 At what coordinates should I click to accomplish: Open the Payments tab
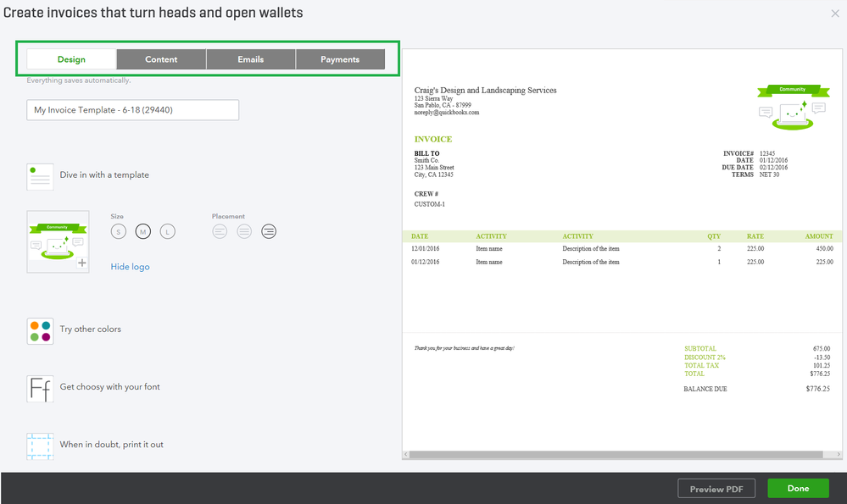[x=340, y=59]
